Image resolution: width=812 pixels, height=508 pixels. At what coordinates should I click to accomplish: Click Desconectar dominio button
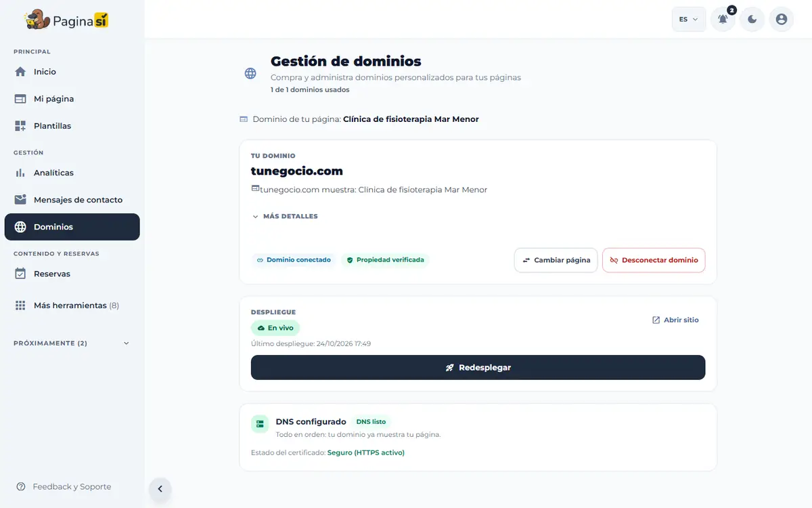[654, 260]
